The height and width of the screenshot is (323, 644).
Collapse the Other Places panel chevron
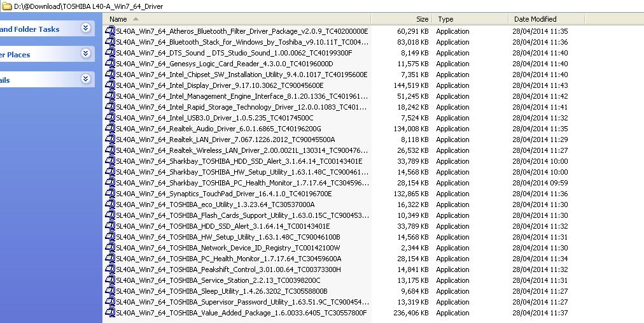(85, 53)
